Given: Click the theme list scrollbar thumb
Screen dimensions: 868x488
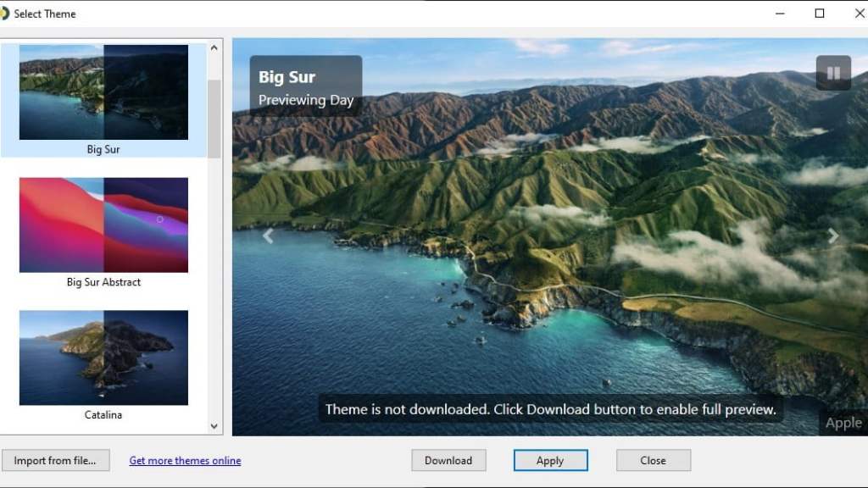Looking at the screenshot, I should coord(214,119).
